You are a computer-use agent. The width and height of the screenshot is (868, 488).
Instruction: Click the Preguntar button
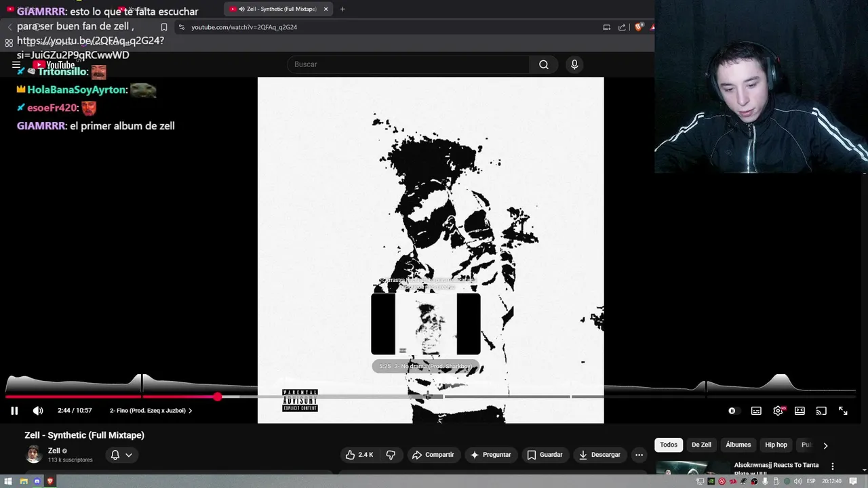point(490,455)
